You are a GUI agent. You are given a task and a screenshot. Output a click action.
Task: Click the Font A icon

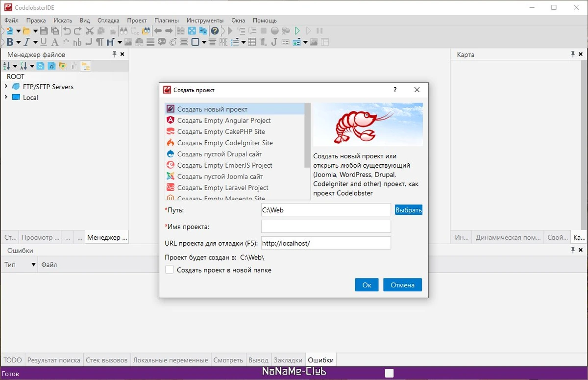coord(55,42)
